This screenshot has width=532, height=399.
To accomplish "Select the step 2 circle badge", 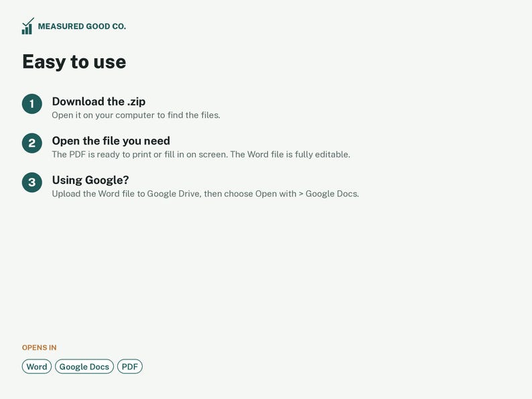I will click(x=32, y=144).
